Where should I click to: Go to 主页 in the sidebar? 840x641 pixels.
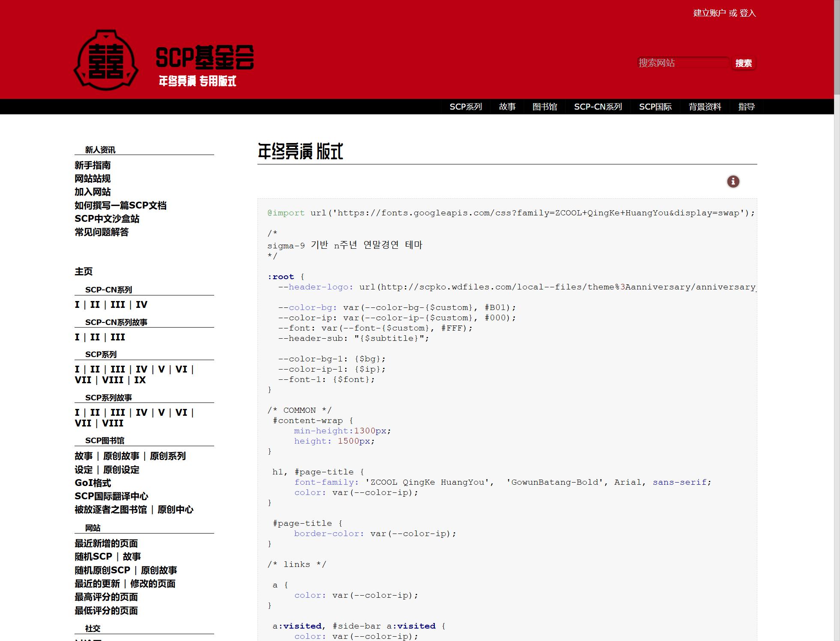pos(84,271)
